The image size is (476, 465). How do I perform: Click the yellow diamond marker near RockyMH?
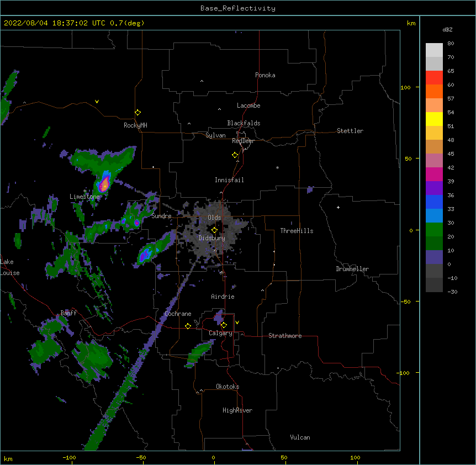point(137,113)
